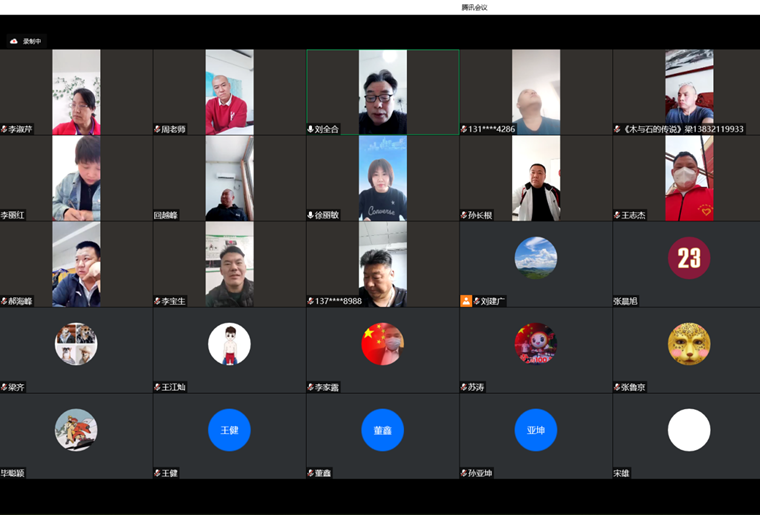Click the name label 李丽红
The height and width of the screenshot is (515, 760).
15,215
